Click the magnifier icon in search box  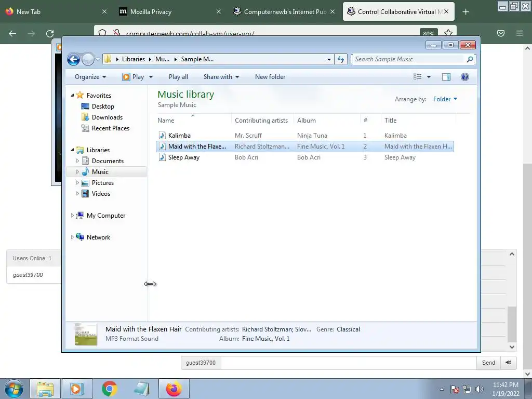470,59
